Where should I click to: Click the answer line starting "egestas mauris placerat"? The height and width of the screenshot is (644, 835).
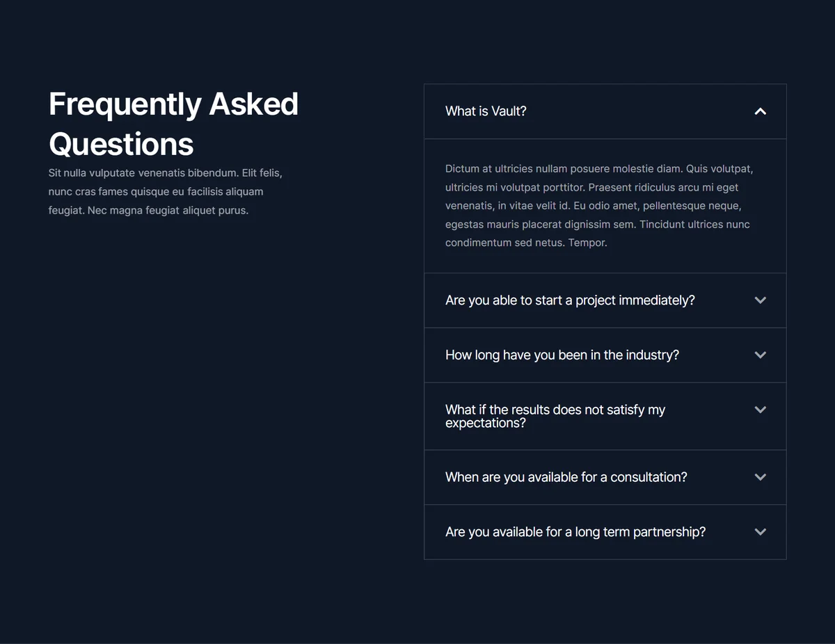[598, 224]
